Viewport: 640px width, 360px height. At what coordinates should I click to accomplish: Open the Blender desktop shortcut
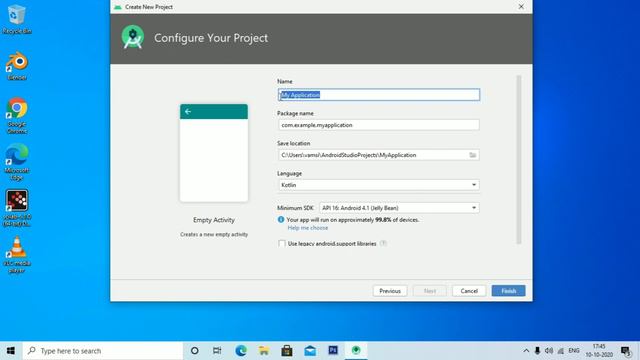pyautogui.click(x=16, y=65)
